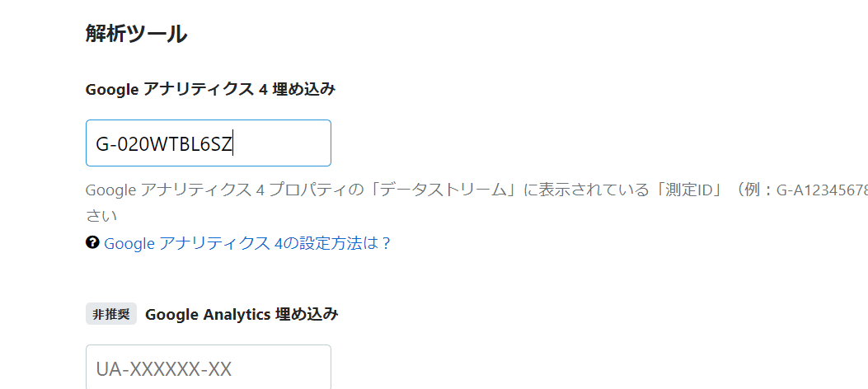Click the UA-XXXXXX-XX tracking ID field

(209, 368)
